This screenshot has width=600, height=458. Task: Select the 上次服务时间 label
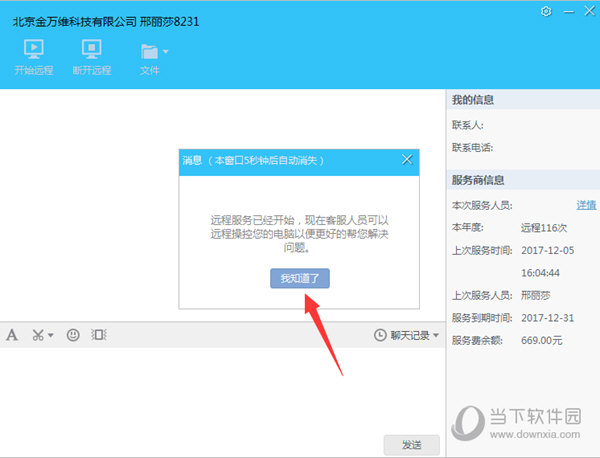[482, 251]
